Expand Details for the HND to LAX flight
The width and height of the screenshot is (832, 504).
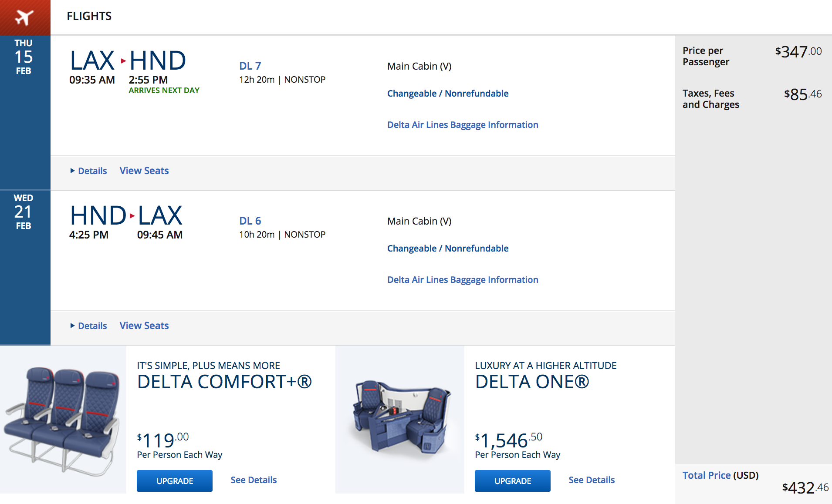point(88,326)
